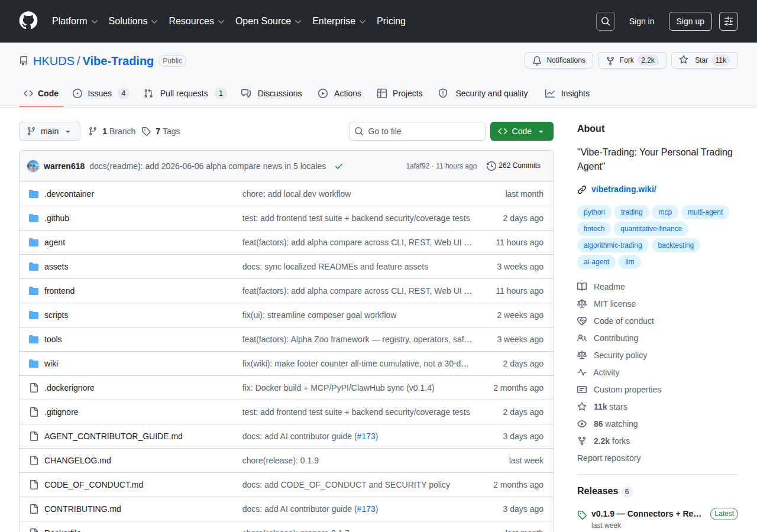Click the MIT license scale icon
The image size is (757, 532).
pos(582,304)
